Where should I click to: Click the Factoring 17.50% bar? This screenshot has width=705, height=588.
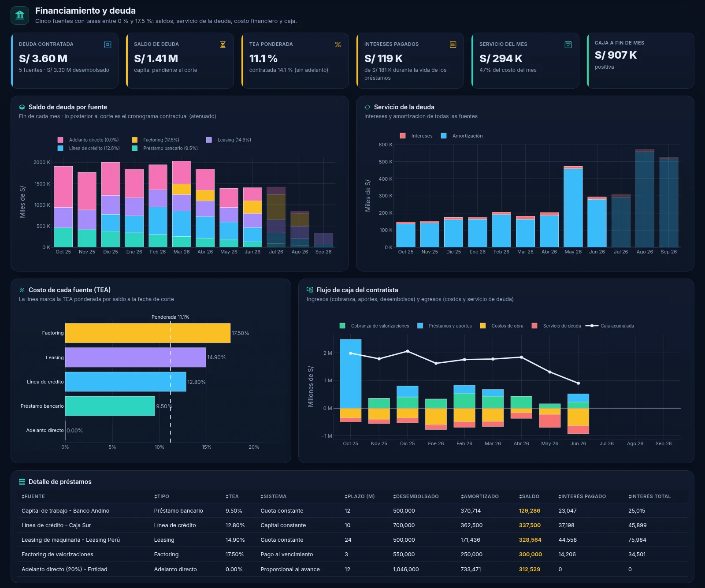point(148,333)
